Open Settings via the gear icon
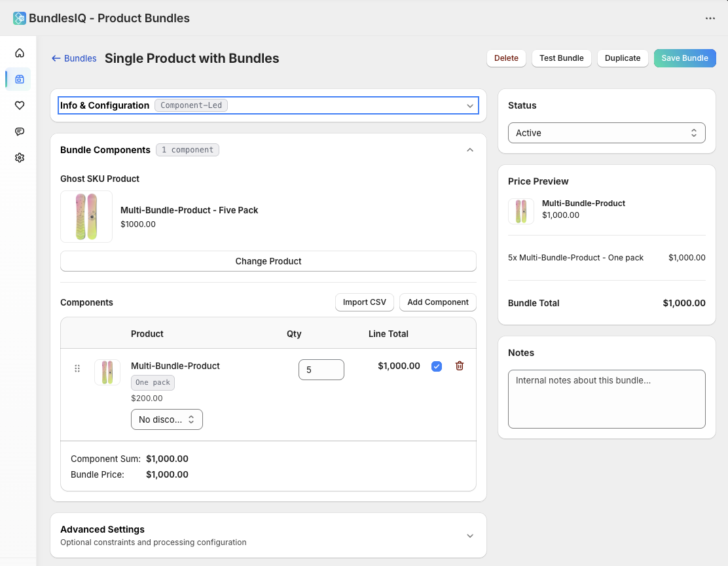 point(19,157)
